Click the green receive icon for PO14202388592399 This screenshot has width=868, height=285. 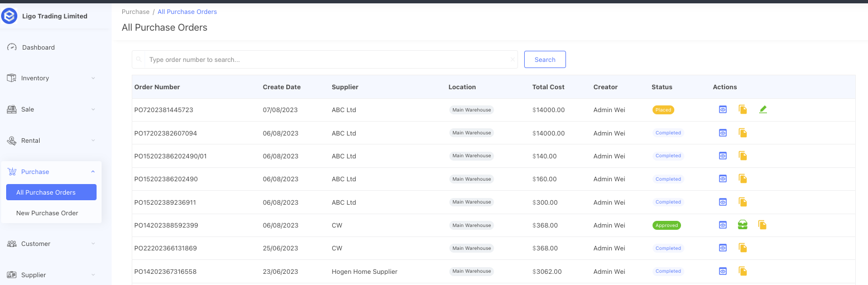click(742, 225)
